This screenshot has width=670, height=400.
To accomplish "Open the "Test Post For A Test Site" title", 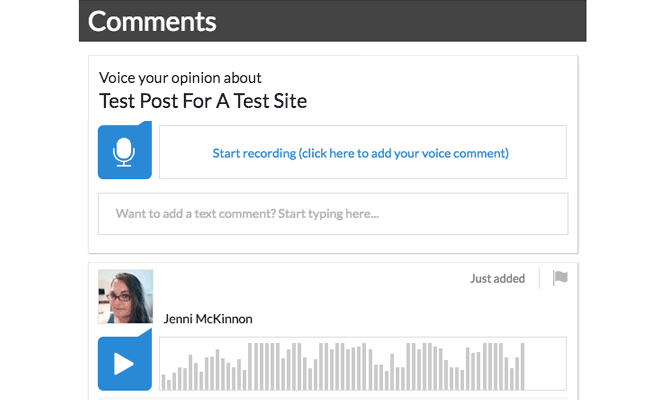I will click(x=203, y=101).
